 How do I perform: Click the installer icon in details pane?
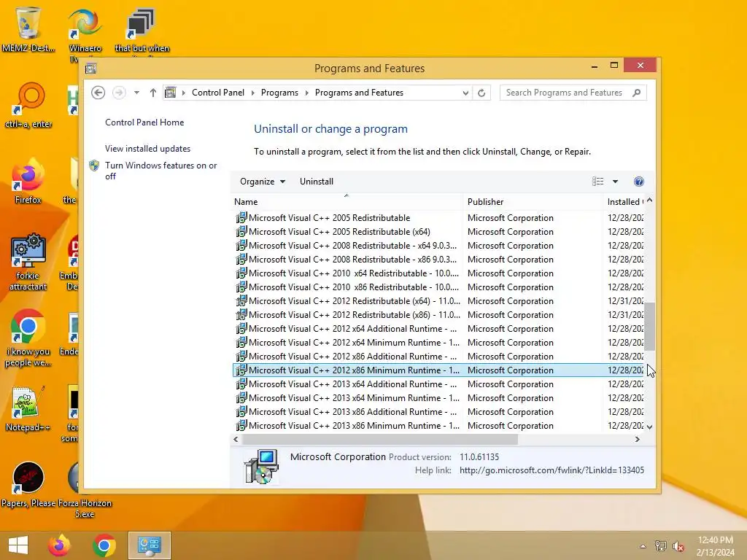[x=261, y=467]
